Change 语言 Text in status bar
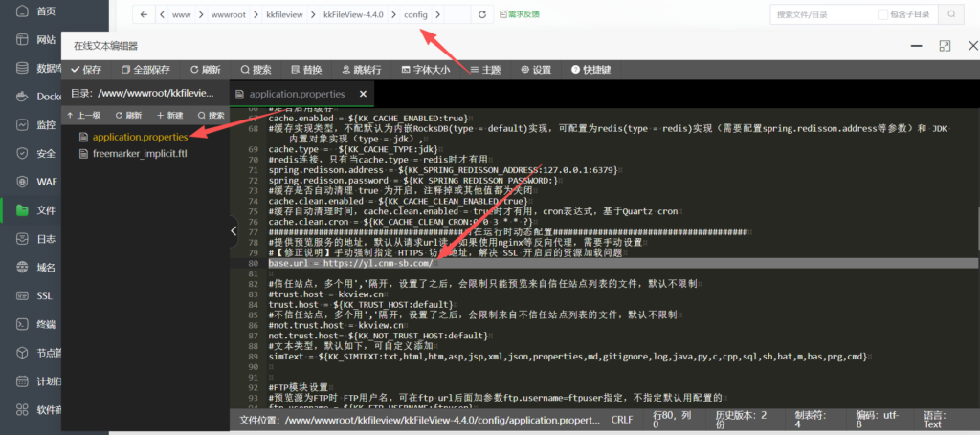This screenshot has height=435, width=980. point(933,420)
